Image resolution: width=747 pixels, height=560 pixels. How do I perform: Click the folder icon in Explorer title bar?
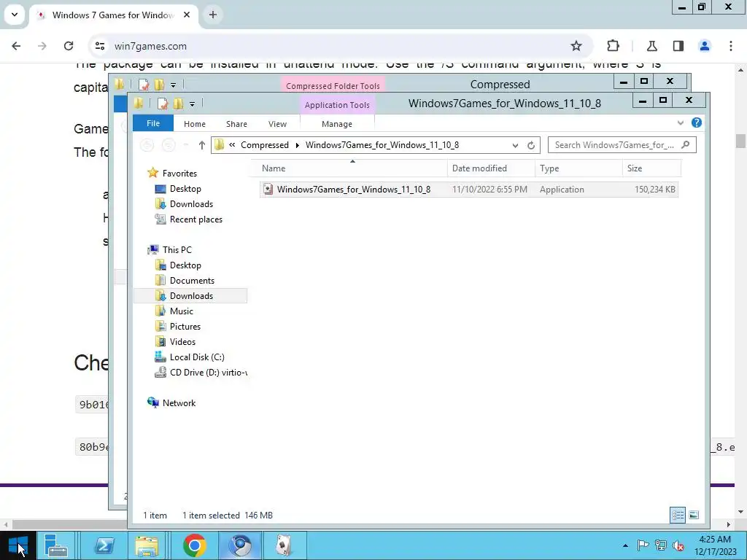pos(139,103)
